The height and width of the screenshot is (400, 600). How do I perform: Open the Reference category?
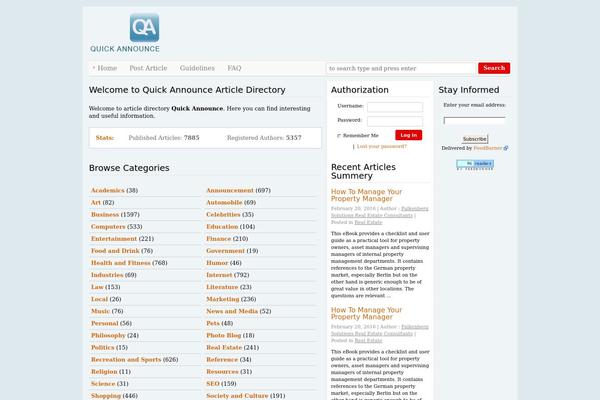pyautogui.click(x=222, y=359)
